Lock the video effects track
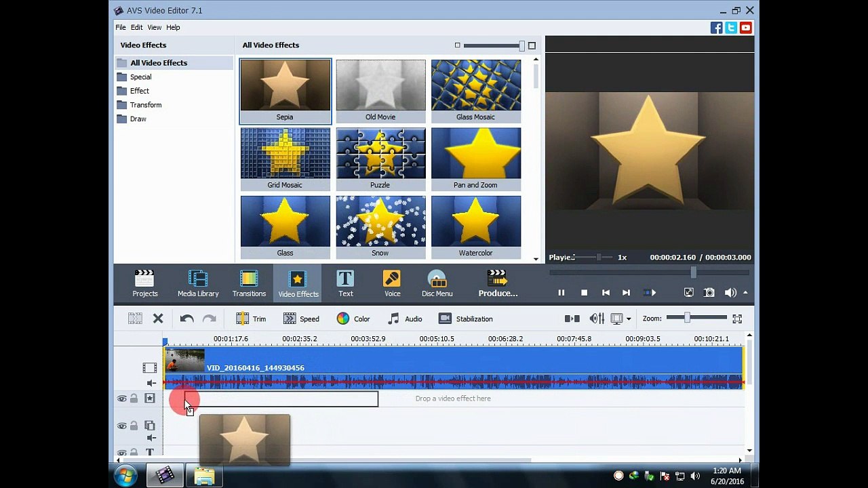Image resolution: width=868 pixels, height=488 pixels. [x=134, y=399]
